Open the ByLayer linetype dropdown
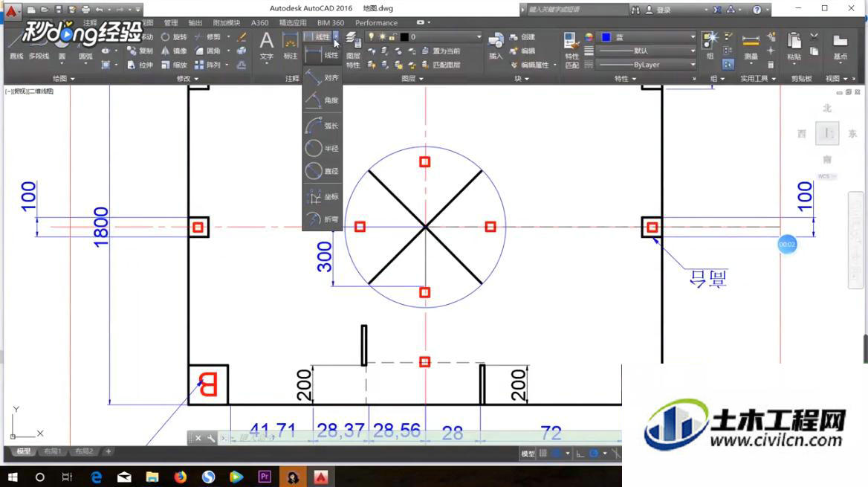868x487 pixels. (646, 65)
